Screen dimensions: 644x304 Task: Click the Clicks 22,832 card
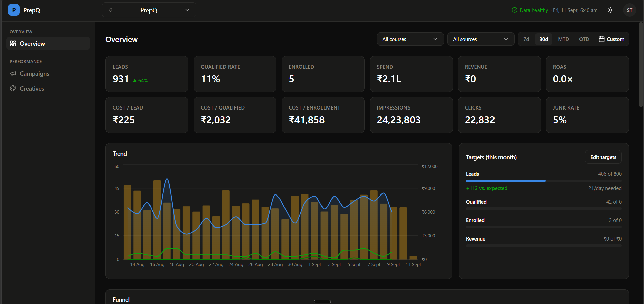point(499,115)
